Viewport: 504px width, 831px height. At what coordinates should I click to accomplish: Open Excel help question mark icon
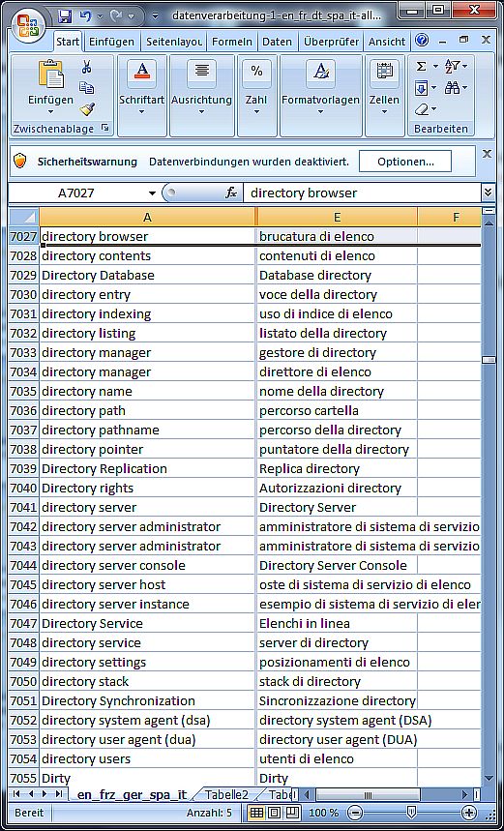pos(422,41)
